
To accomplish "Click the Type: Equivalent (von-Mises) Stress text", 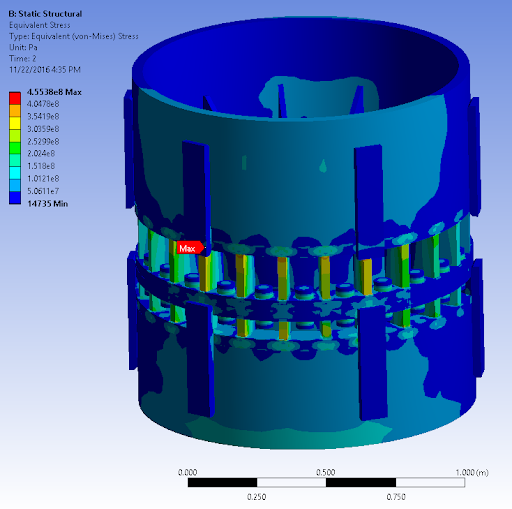I will point(74,36).
